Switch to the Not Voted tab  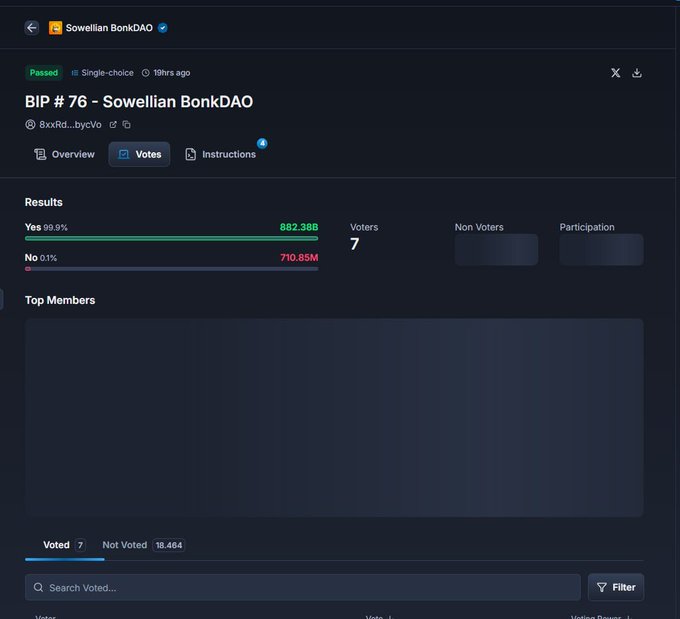pyautogui.click(x=144, y=545)
